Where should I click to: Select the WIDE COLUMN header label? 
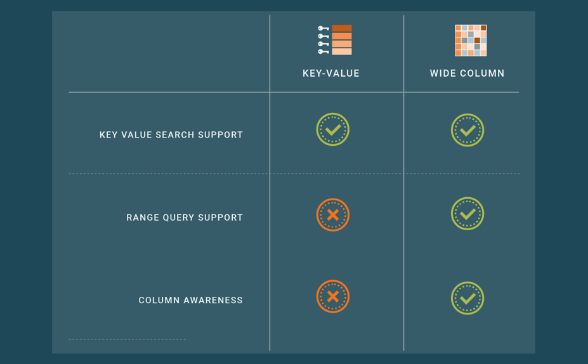[x=467, y=74]
